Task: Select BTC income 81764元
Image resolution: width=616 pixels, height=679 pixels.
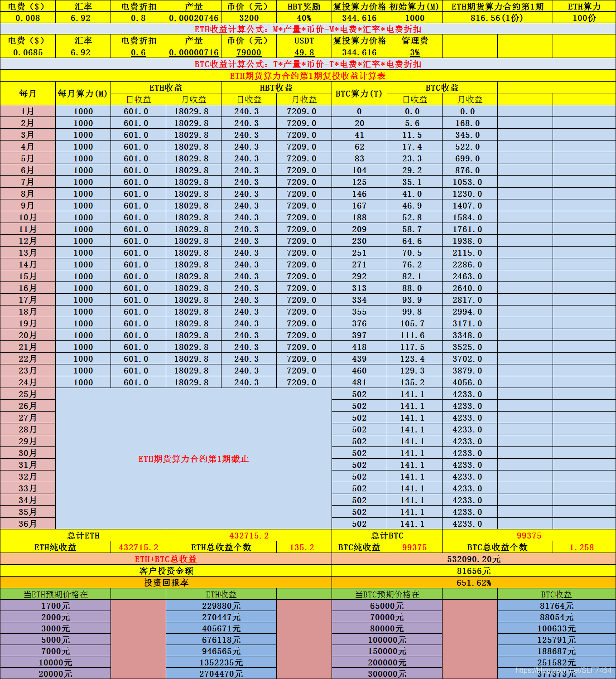Action: tap(557, 606)
